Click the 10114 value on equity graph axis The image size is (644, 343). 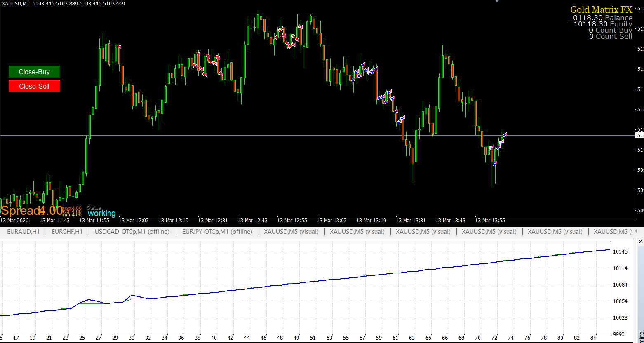coord(620,268)
